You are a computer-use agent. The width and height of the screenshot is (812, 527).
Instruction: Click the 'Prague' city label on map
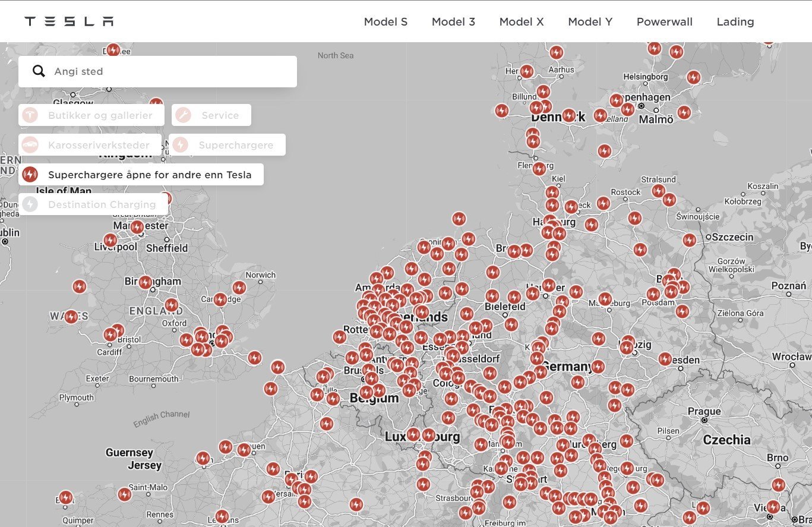tap(704, 411)
